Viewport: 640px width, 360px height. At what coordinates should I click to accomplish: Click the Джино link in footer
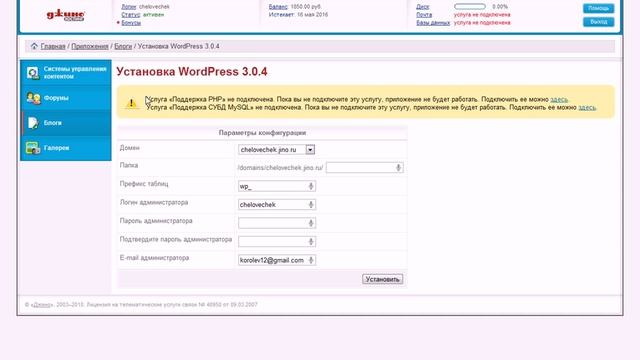(42, 304)
